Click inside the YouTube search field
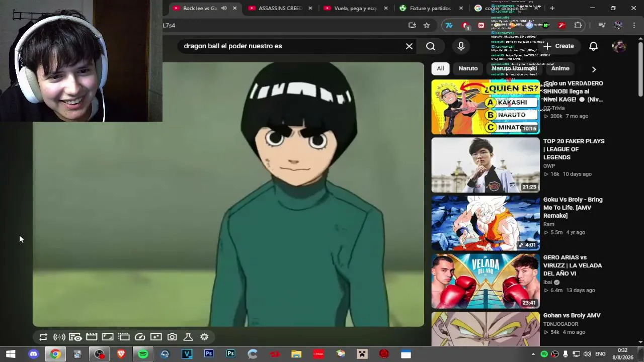 (x=291, y=46)
